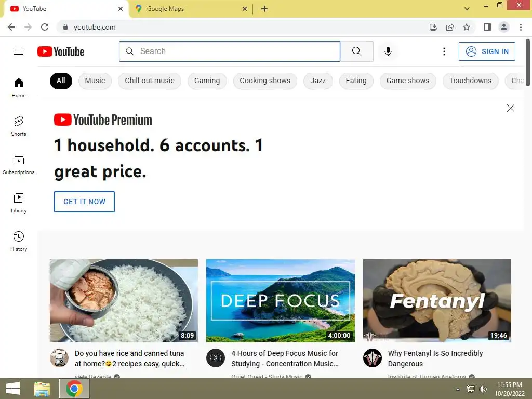Screen dimensions: 532x399
Task: Show hidden system tray icons
Action: click(x=458, y=389)
